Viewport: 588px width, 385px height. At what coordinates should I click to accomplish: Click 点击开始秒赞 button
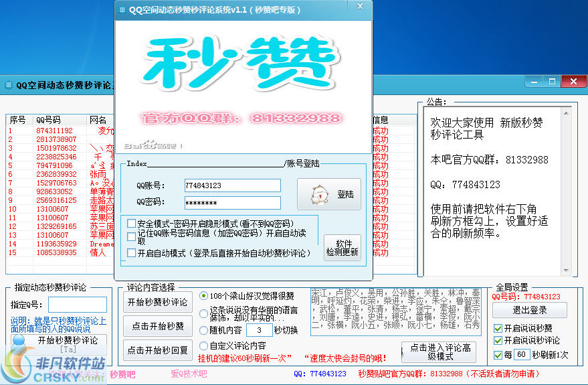[x=157, y=326]
